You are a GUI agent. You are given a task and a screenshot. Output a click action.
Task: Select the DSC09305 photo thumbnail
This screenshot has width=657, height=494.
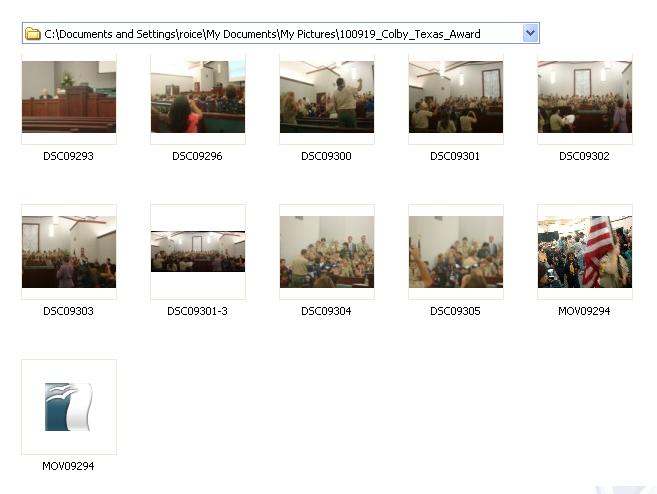[x=456, y=252]
